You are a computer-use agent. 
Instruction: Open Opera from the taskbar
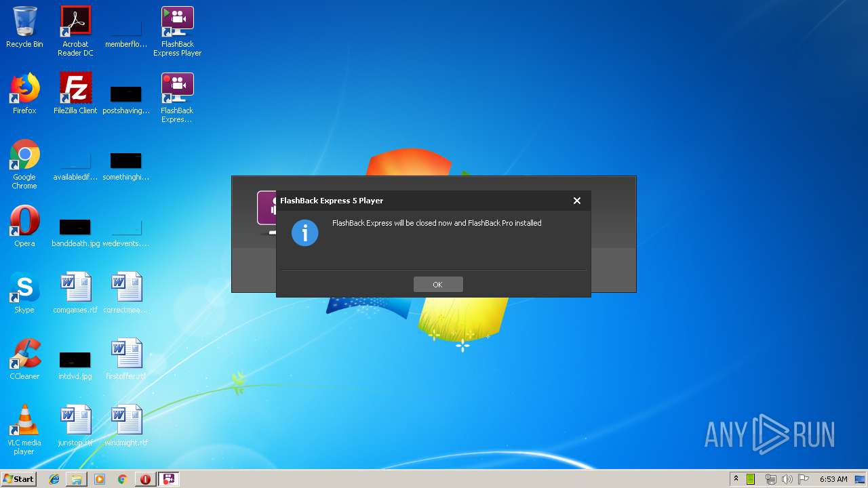[x=145, y=479]
